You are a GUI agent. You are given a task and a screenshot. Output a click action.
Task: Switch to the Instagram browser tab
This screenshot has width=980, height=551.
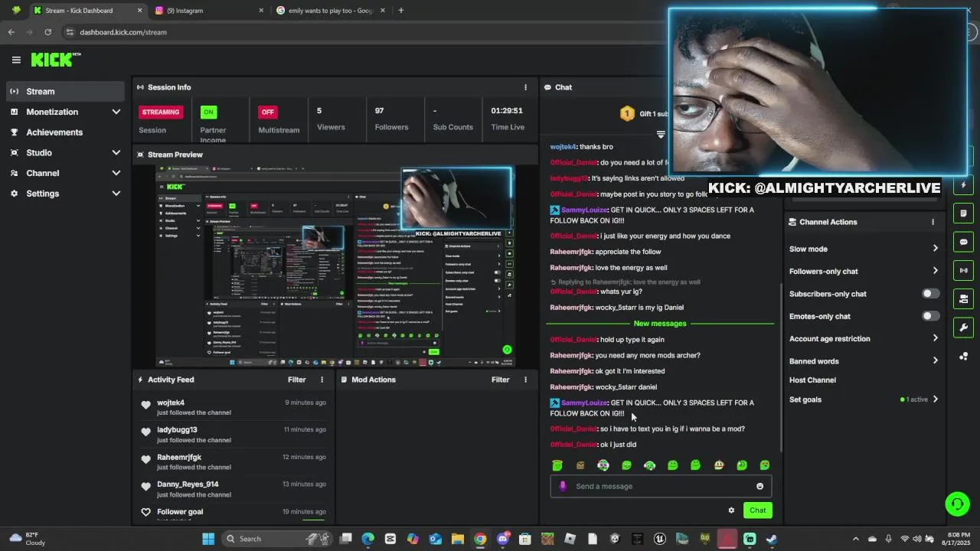pos(208,11)
